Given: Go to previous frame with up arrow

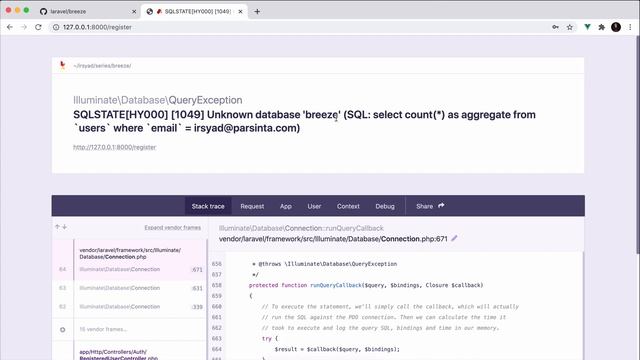Looking at the screenshot, I should point(57,227).
